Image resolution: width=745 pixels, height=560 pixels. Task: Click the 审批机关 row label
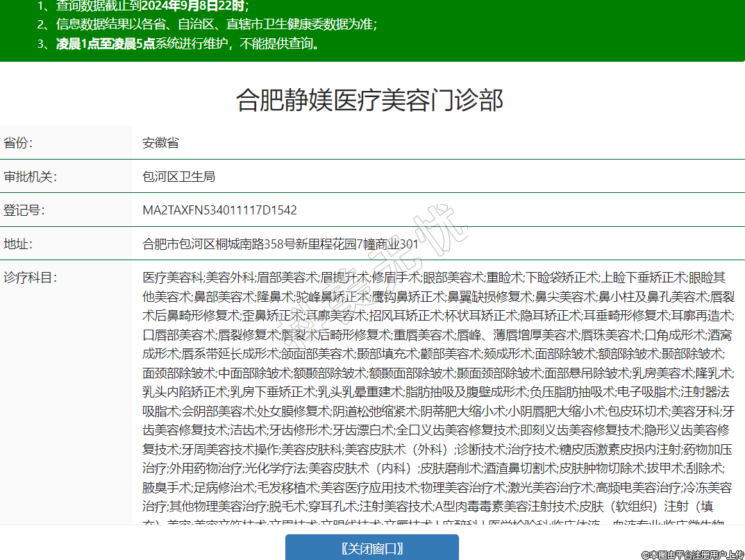[x=30, y=176]
